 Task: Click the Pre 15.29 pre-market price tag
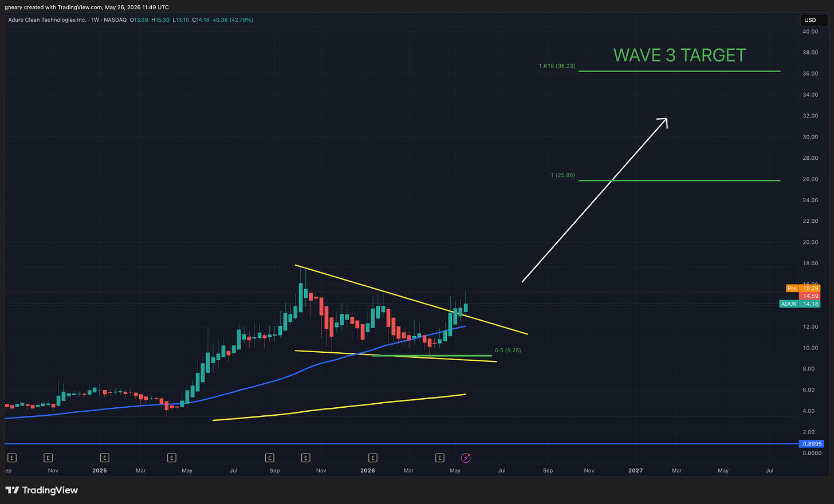point(803,288)
